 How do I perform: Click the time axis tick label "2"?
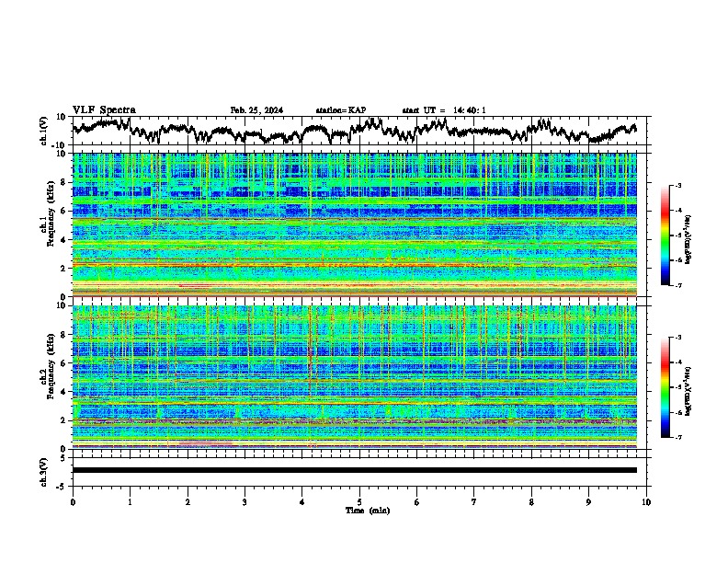tap(188, 502)
